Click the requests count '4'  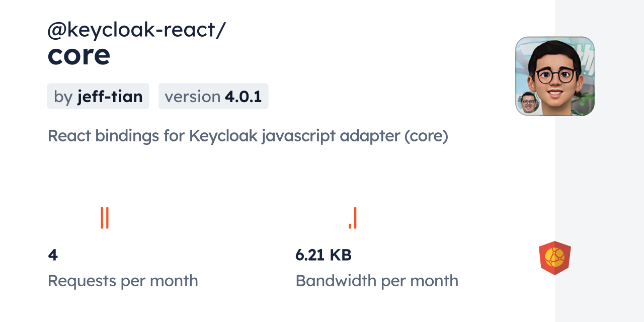[53, 255]
